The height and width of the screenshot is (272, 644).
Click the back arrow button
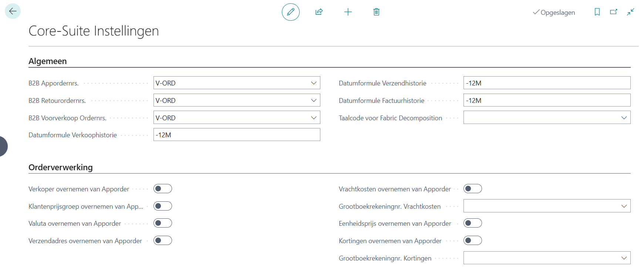[x=13, y=11]
